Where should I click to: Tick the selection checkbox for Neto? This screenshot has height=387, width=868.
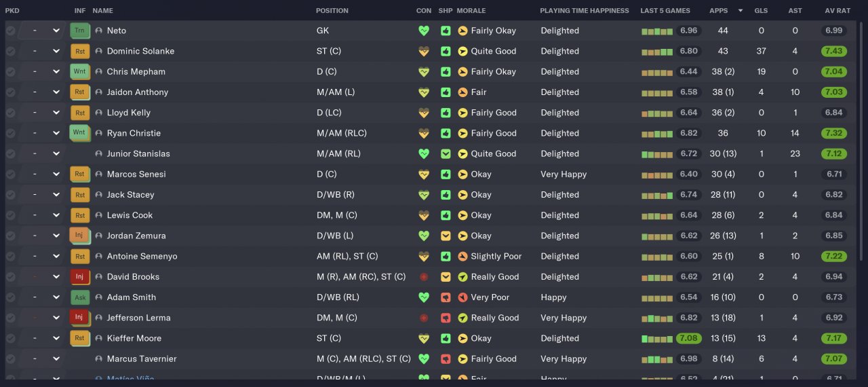point(10,31)
